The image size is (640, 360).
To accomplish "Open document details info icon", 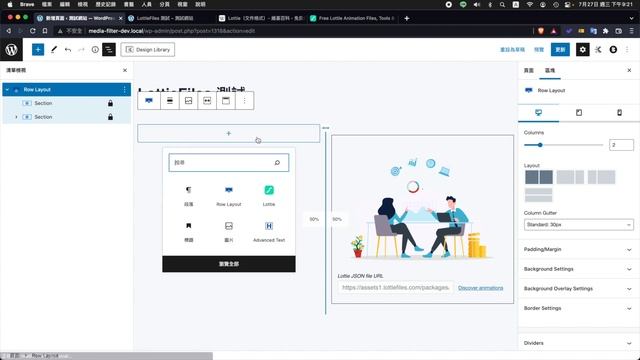I will tap(95, 49).
